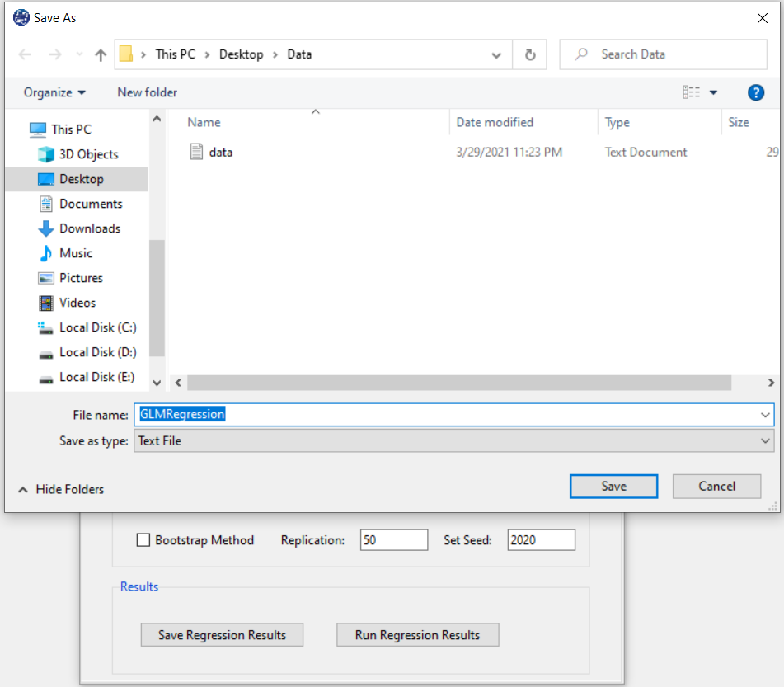Click the data file's document icon
This screenshot has height=687, width=784.
point(196,152)
